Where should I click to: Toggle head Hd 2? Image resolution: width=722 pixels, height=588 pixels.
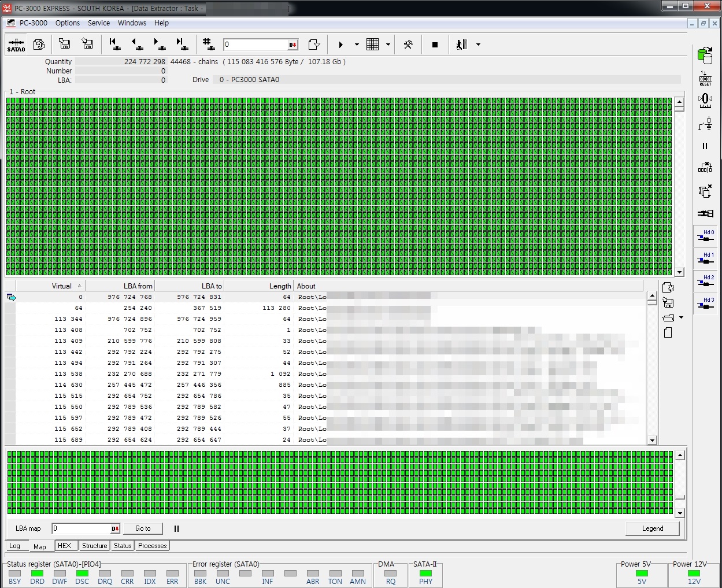point(705,281)
